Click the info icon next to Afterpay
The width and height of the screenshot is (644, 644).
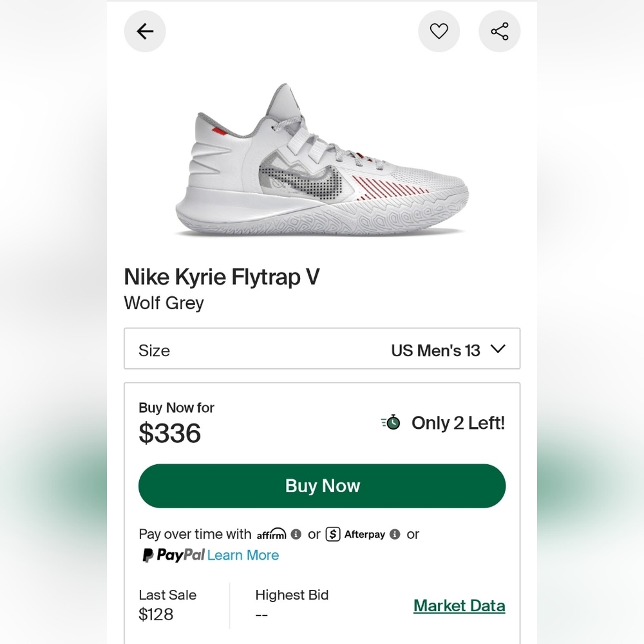[395, 534]
